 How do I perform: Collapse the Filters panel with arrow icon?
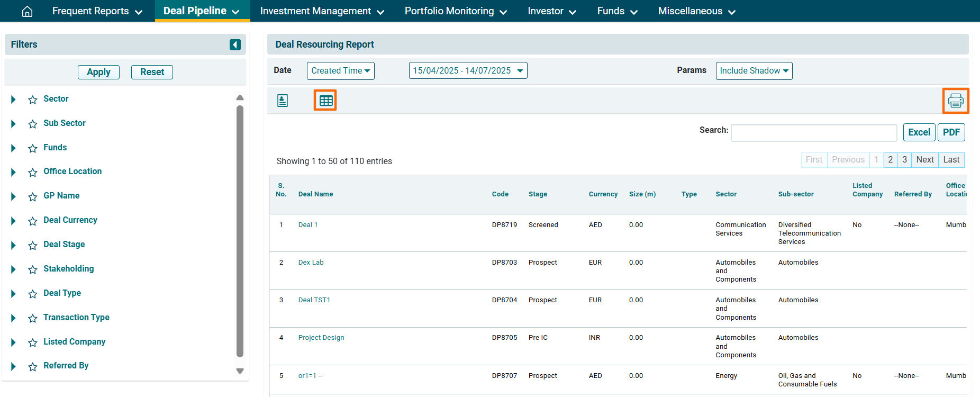point(235,45)
